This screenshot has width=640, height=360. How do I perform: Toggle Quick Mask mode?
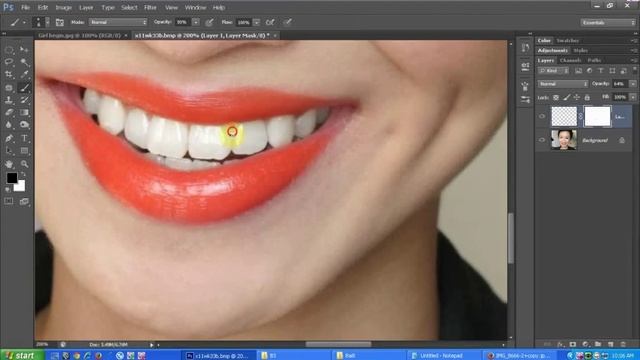pyautogui.click(x=9, y=201)
